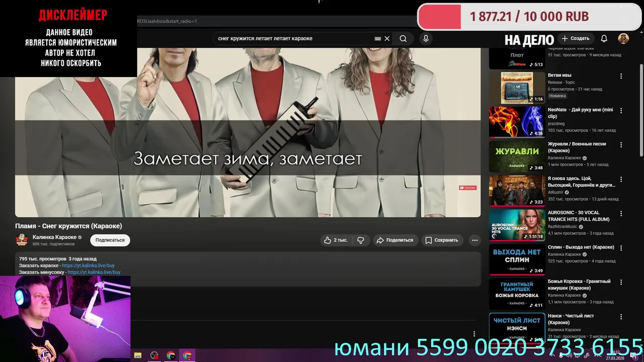Image resolution: width=644 pixels, height=362 pixels.
Task: Open more actions (three dots) under the video
Action: point(474,240)
